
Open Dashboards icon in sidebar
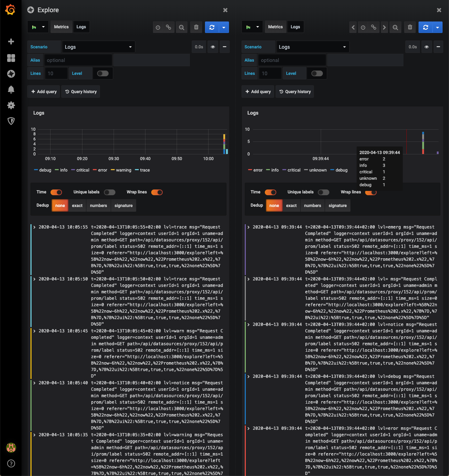click(11, 58)
